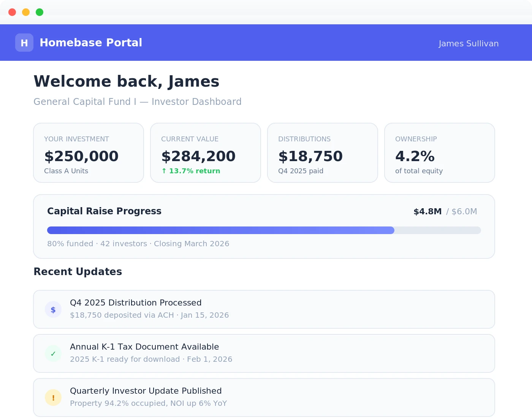Click the dollar icon beside the distribution update
This screenshot has height=418, width=532.
[x=53, y=309]
